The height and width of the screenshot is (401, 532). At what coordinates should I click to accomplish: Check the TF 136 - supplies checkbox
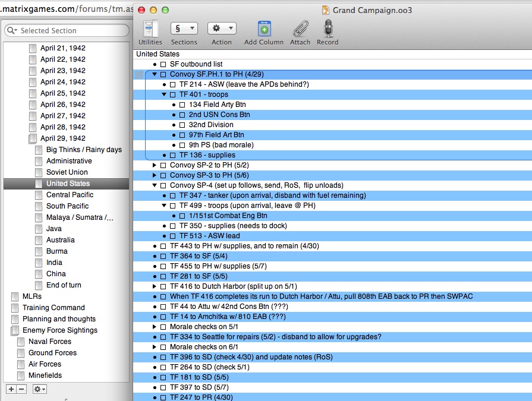point(173,155)
